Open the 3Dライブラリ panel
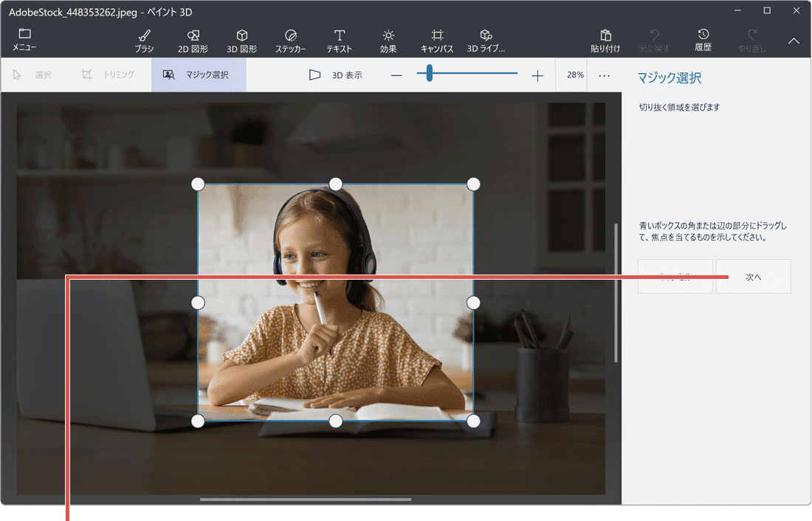The width and height of the screenshot is (812, 521). pos(486,40)
